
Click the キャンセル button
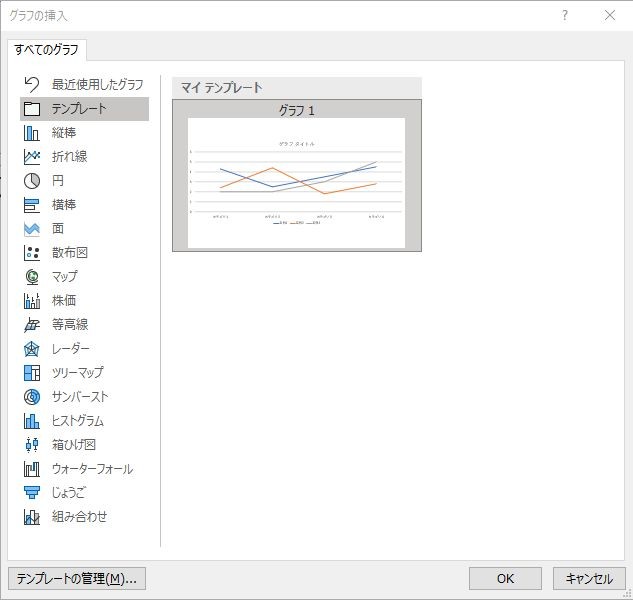(x=589, y=579)
